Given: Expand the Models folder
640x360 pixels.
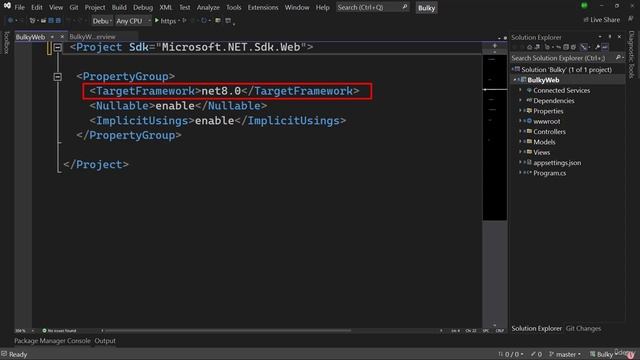Looking at the screenshot, I should (520, 142).
